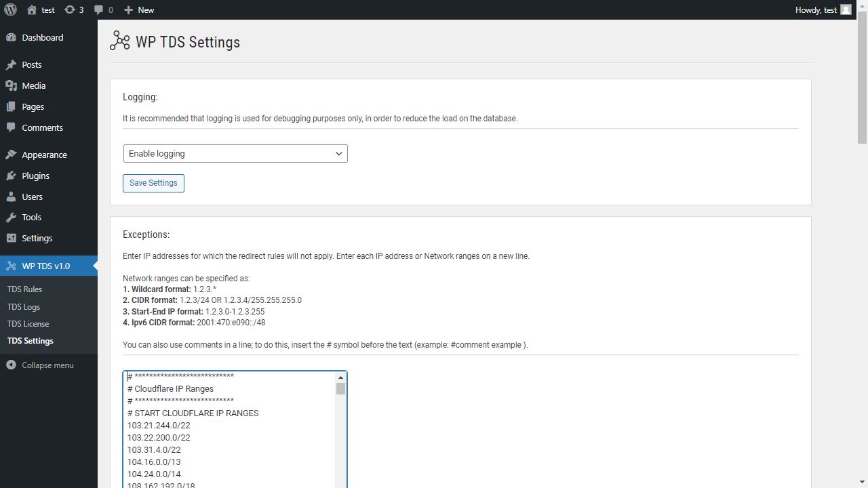Click the Appearance paintbrush icon
The width and height of the screenshot is (868, 488).
pos(11,155)
